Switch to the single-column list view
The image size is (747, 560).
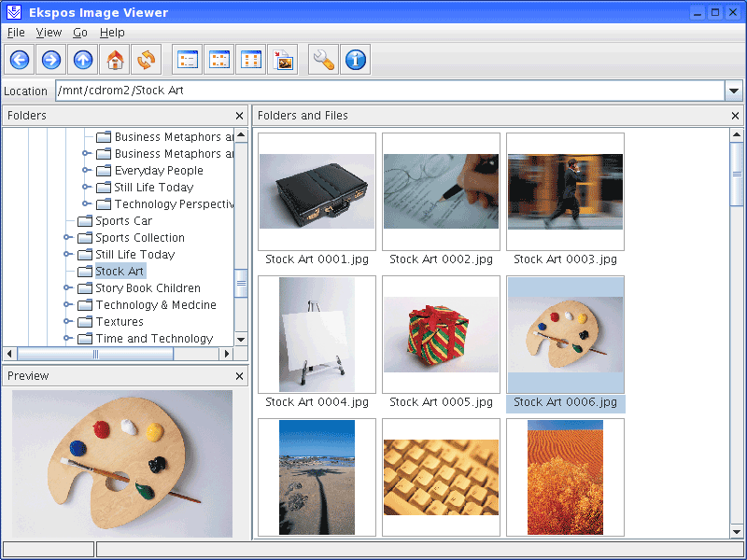tap(188, 61)
